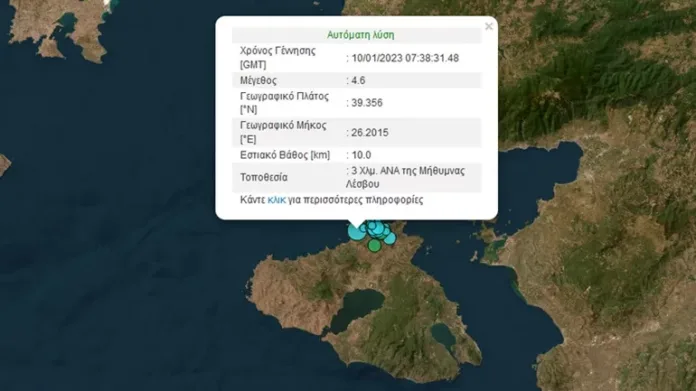
Task: Follow the 'κλικ' link for more information
Action: (277, 200)
